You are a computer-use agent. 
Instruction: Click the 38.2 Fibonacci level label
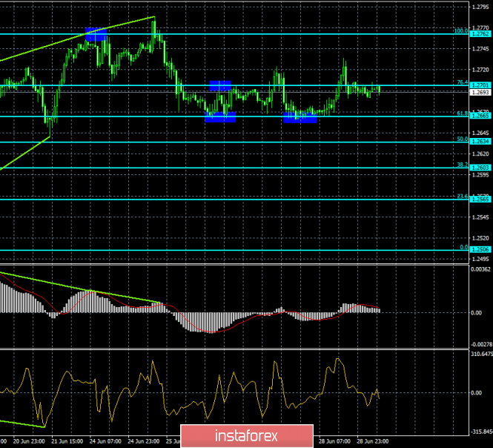tap(461, 165)
